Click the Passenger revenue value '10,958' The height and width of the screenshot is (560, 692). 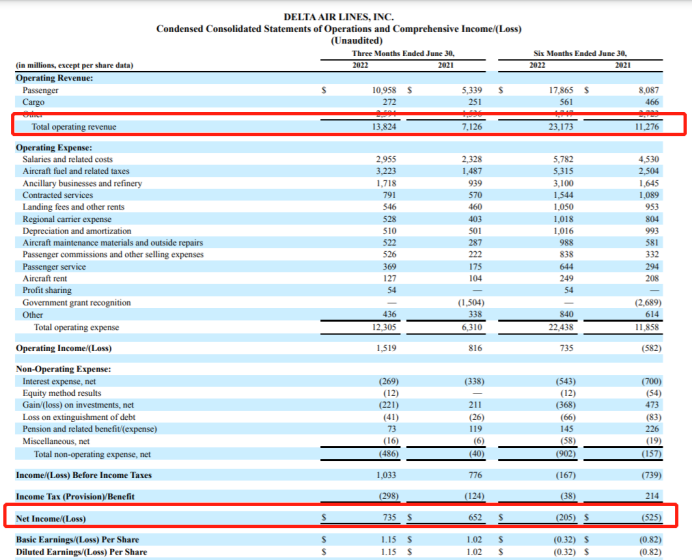tap(384, 90)
